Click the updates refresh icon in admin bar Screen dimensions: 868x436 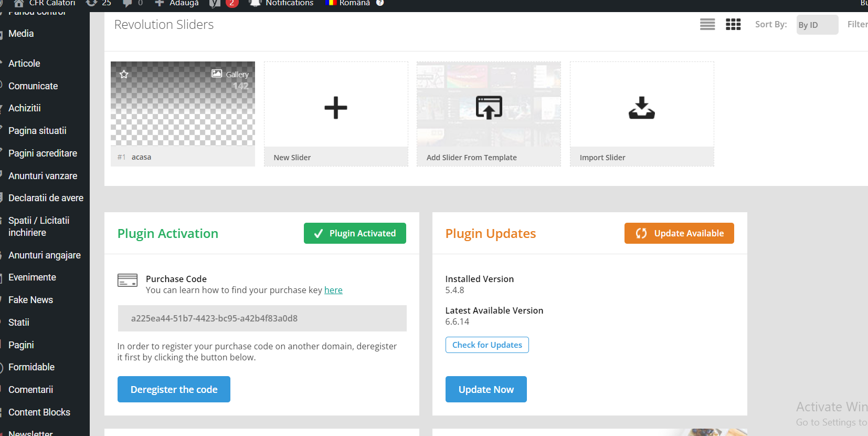[92, 3]
